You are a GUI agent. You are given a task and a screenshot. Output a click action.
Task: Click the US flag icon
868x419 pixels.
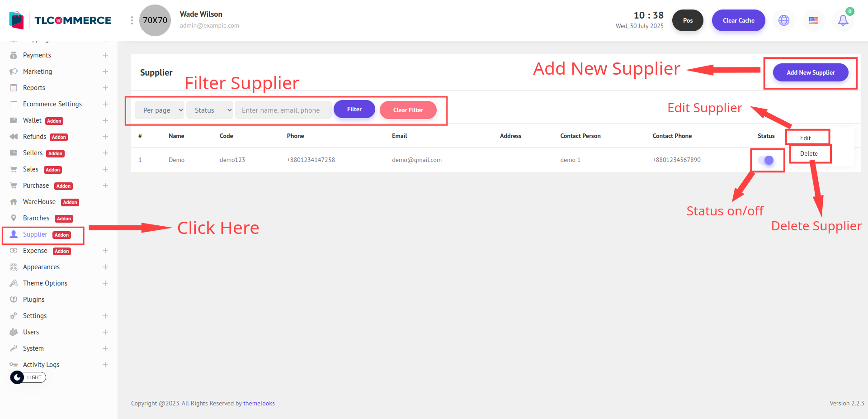pos(813,20)
